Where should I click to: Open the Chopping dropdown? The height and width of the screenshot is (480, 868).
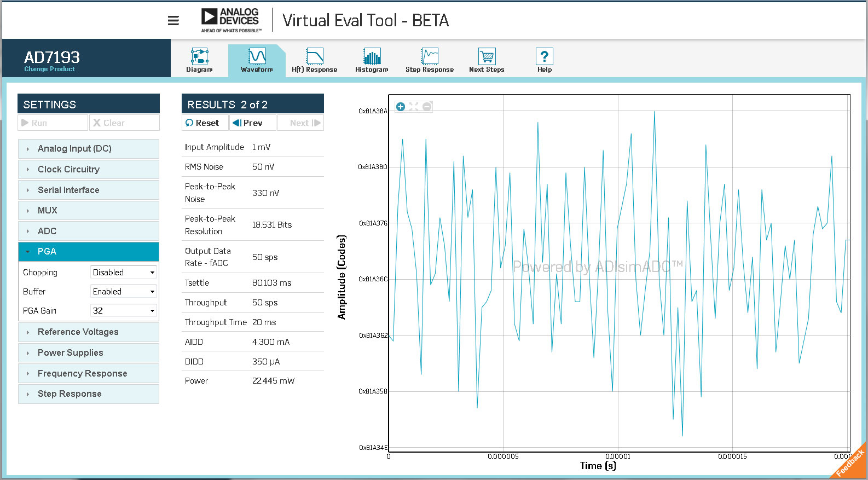click(124, 273)
